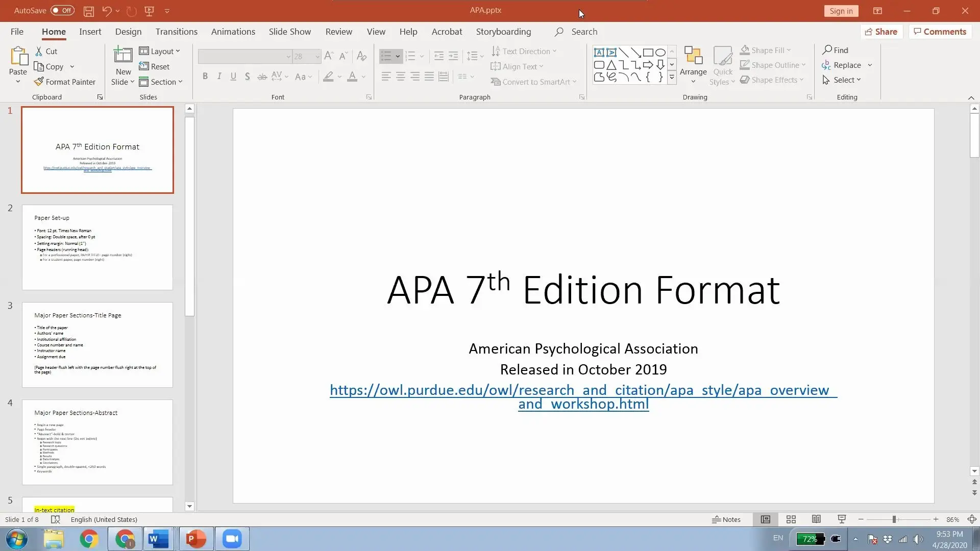Open the Section dropdown
The height and width of the screenshot is (551, 980).
[160, 82]
